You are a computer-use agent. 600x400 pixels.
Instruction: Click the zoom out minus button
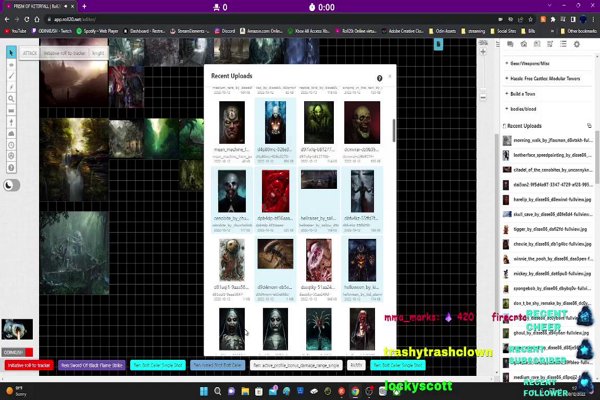click(483, 98)
